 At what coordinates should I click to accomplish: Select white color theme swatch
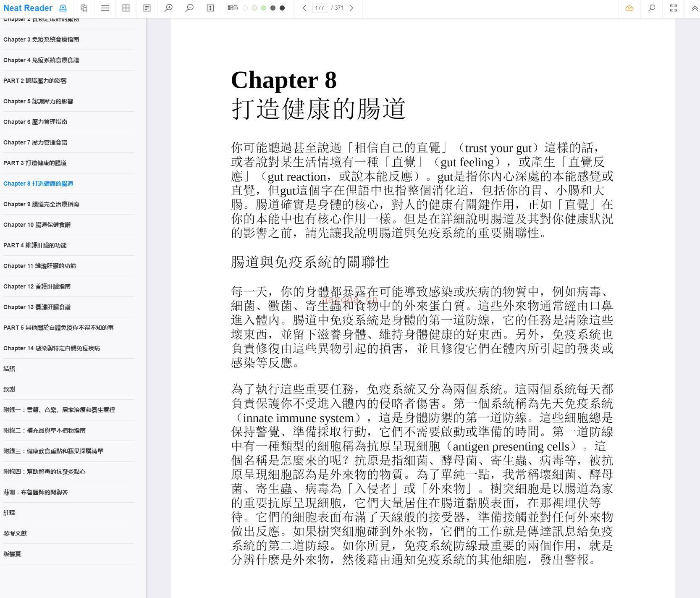click(245, 8)
